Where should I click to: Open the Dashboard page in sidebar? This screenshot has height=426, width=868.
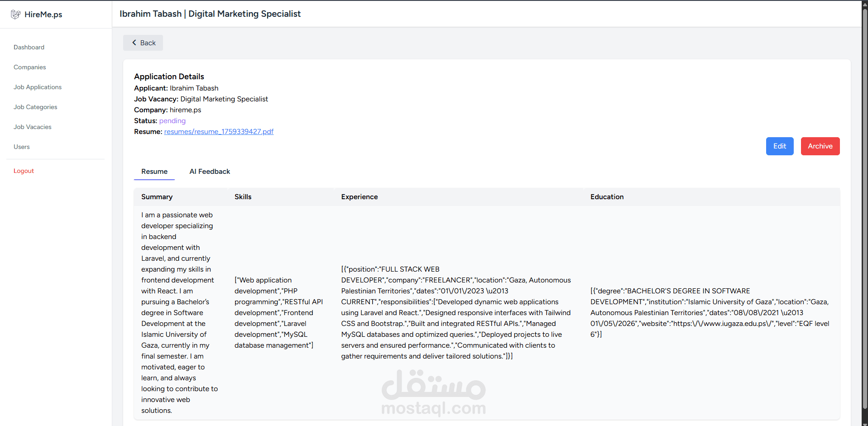point(29,47)
